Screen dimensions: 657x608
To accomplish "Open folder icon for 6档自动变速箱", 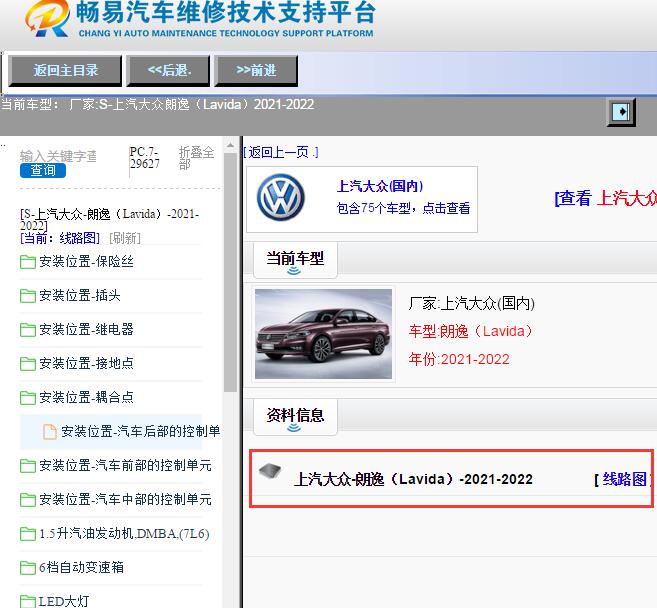I will (x=28, y=568).
